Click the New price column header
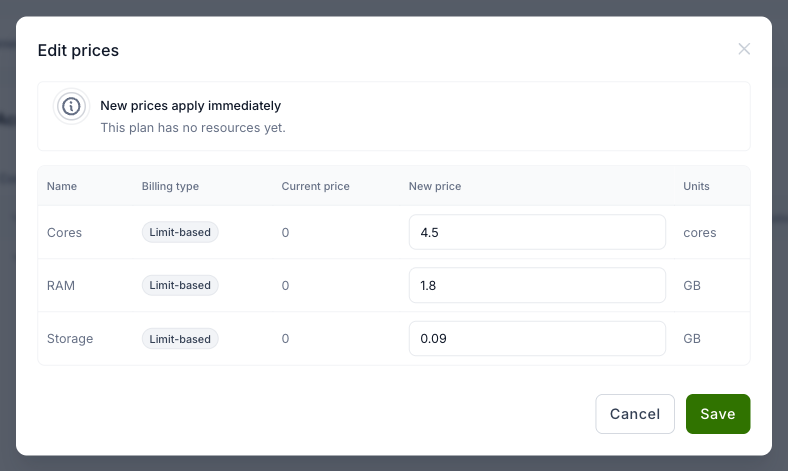 click(435, 186)
